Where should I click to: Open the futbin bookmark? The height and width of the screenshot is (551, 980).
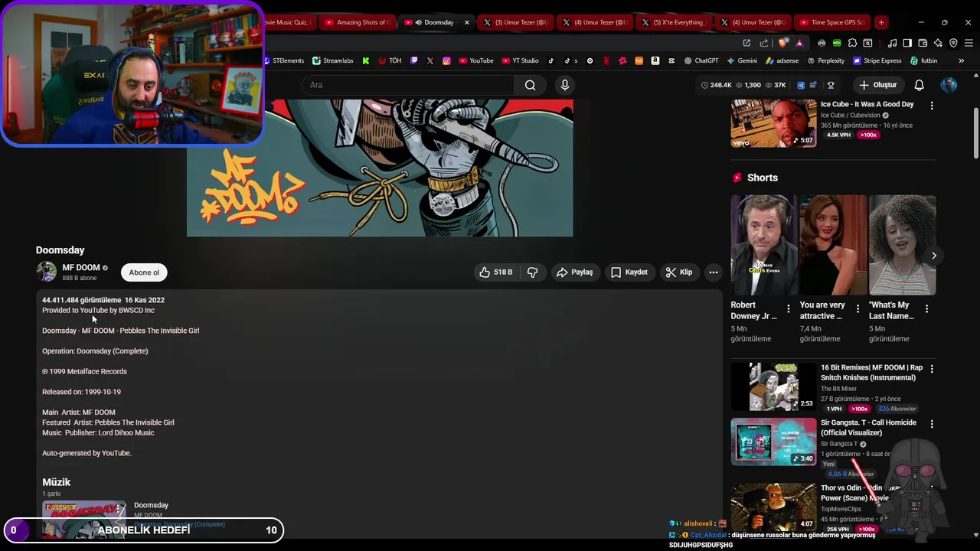923,60
